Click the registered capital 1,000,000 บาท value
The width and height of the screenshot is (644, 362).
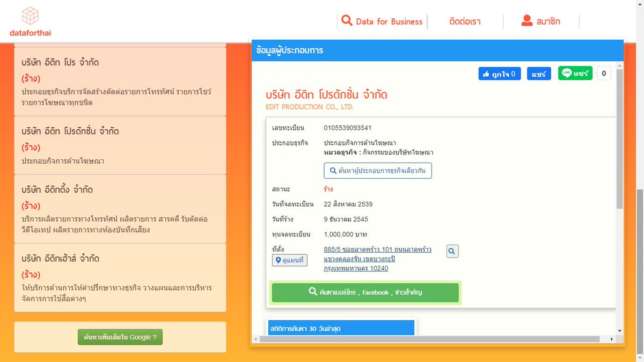(x=346, y=234)
